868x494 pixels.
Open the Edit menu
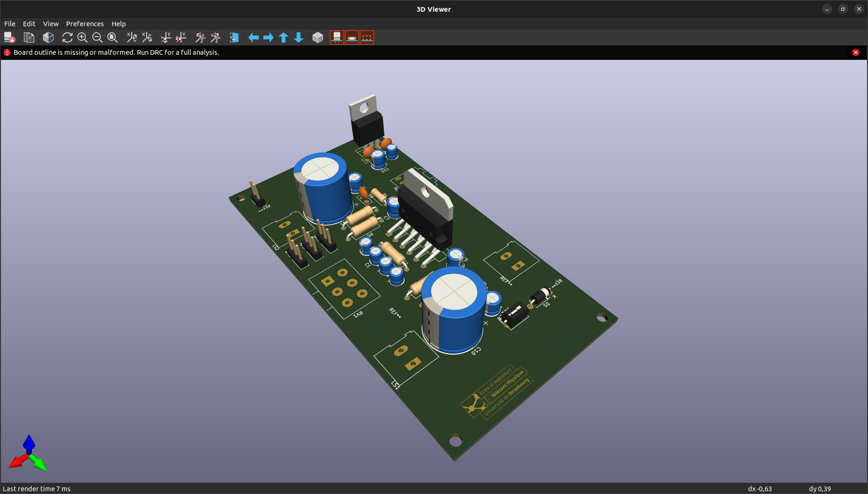29,24
